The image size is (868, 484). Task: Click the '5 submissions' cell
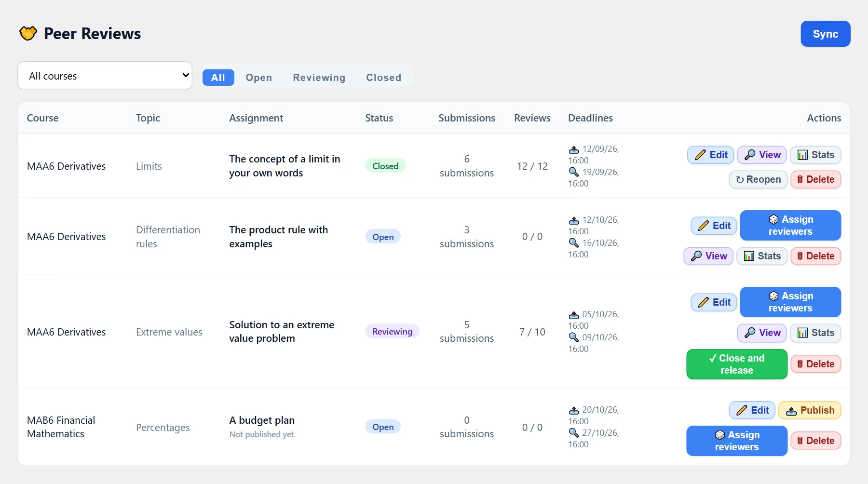point(466,331)
